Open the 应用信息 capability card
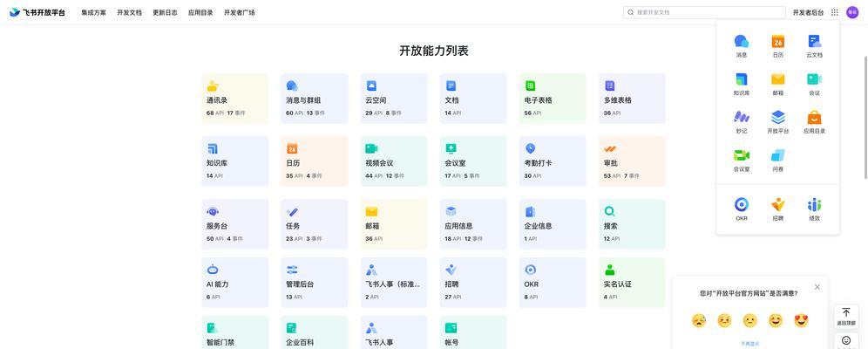Screen dimensions: 868x349 click(x=473, y=224)
